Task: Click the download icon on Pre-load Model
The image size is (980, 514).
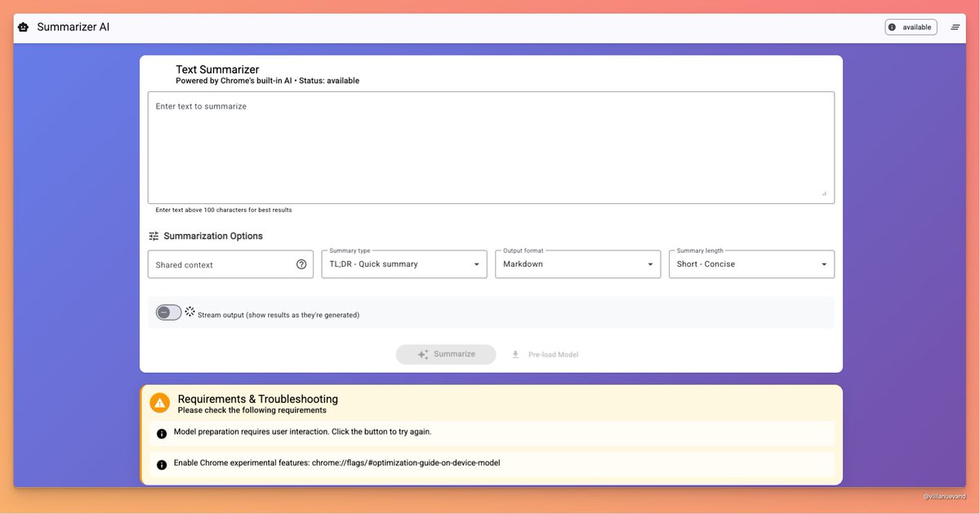Action: [515, 355]
